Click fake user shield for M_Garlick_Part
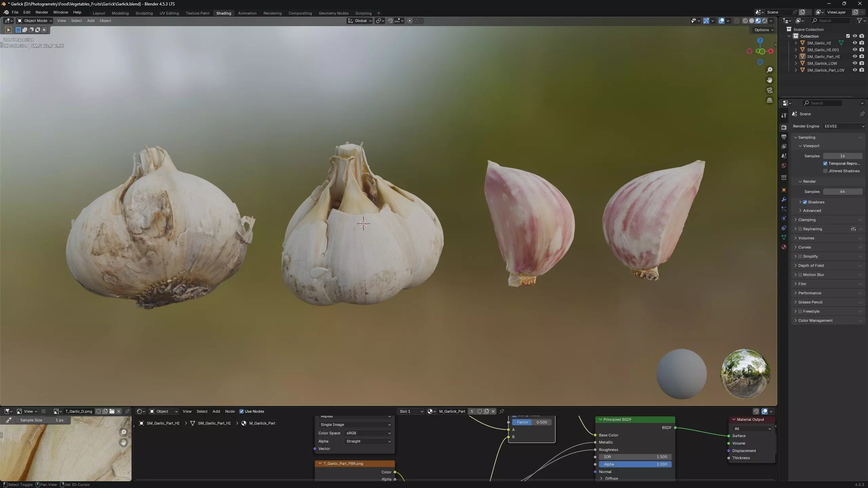868x488 pixels. [x=480, y=411]
